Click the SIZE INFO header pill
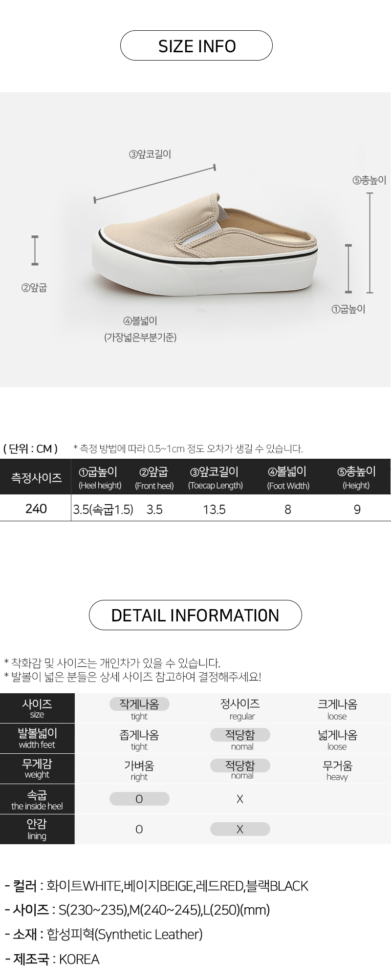 (196, 45)
